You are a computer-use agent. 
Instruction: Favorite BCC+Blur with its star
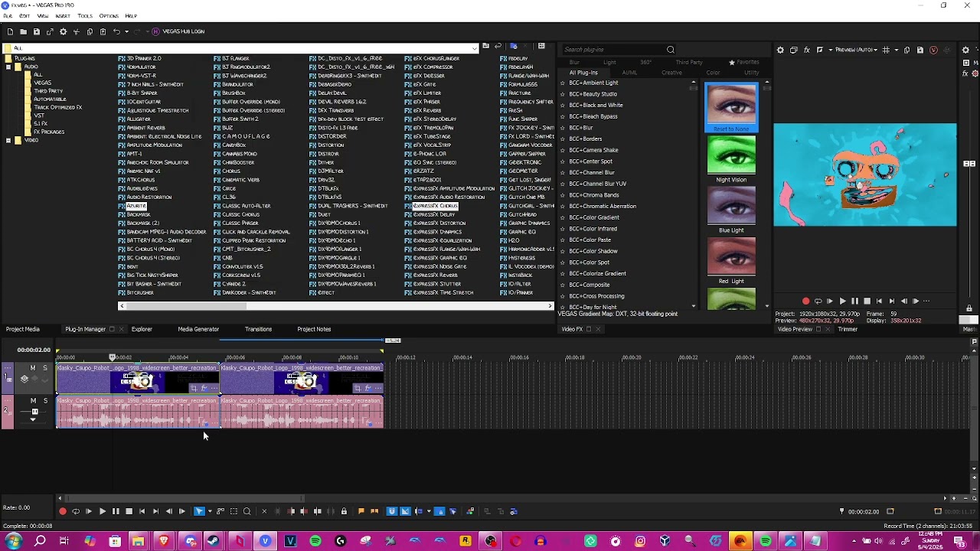point(563,128)
